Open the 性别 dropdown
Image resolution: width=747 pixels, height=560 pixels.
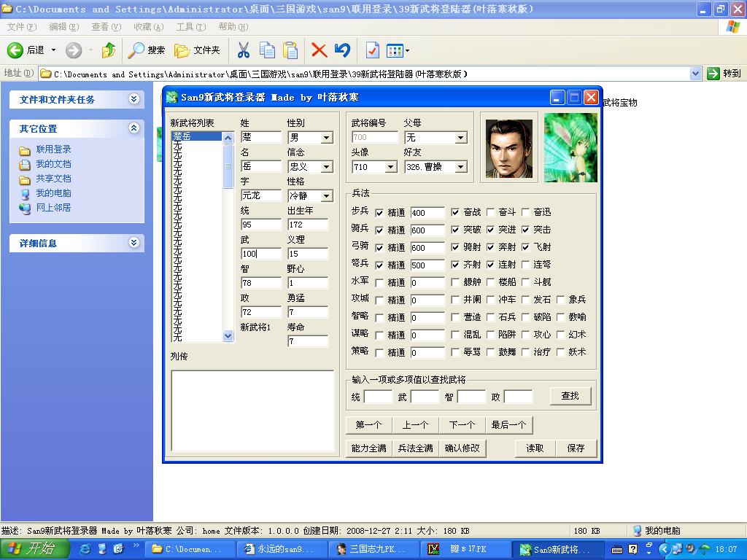coord(326,138)
